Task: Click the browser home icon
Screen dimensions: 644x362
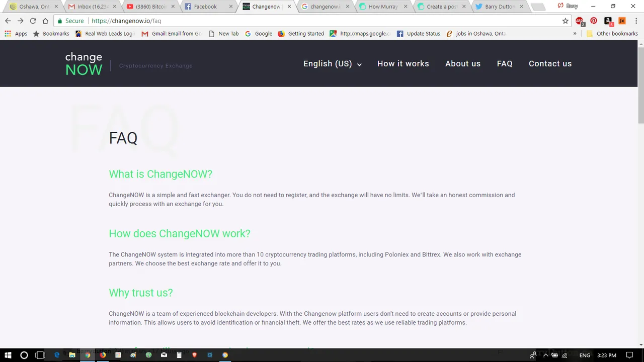Action: (45, 21)
